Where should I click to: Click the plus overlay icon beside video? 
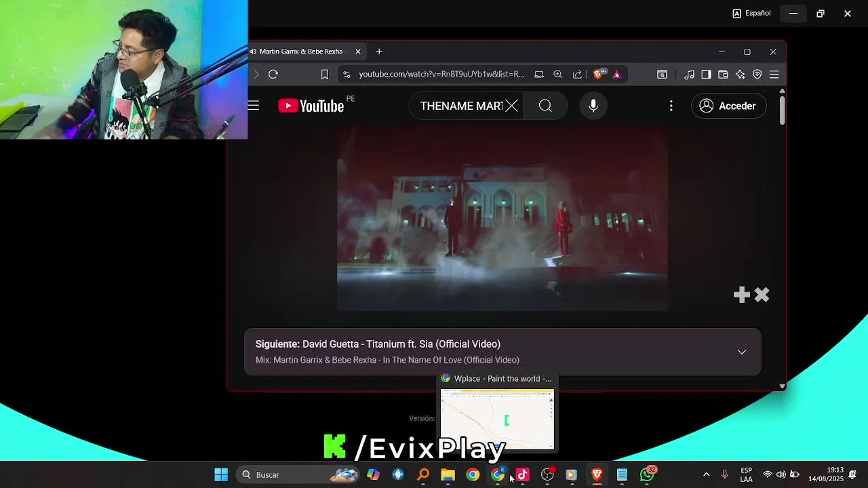tap(742, 294)
